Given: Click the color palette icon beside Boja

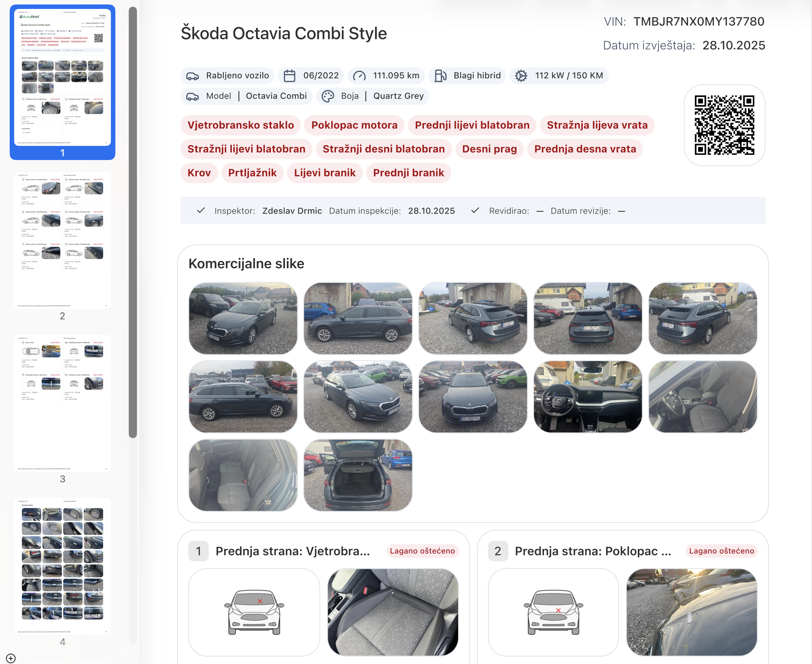Looking at the screenshot, I should tap(328, 96).
